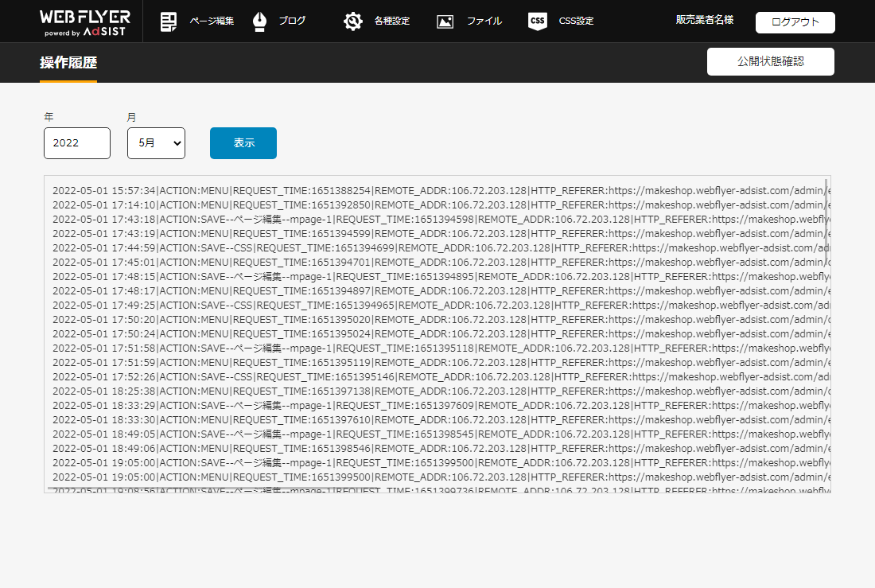Click the CSS badge icon
The image size is (875, 588).
coord(538,21)
